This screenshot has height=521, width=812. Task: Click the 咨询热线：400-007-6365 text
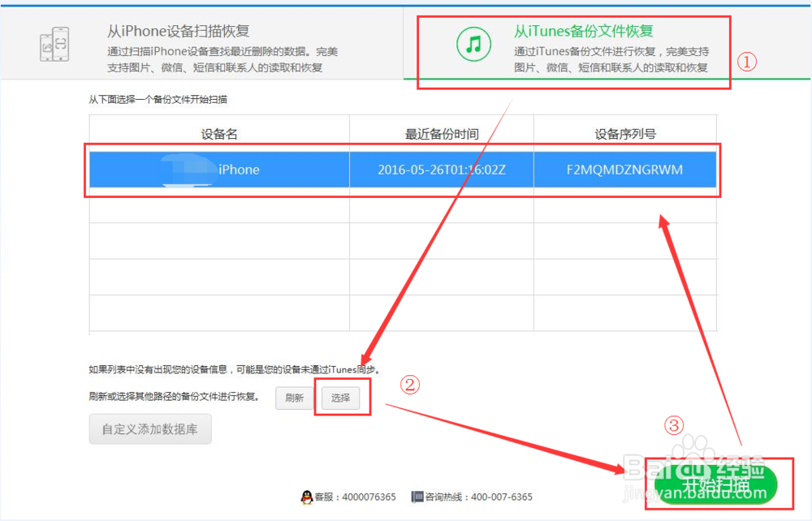(x=478, y=497)
